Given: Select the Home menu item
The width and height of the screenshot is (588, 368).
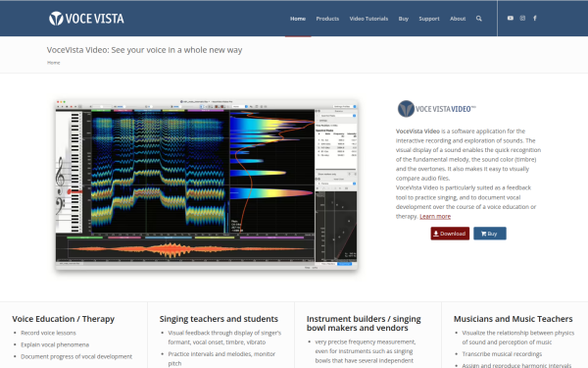Looking at the screenshot, I should (298, 19).
